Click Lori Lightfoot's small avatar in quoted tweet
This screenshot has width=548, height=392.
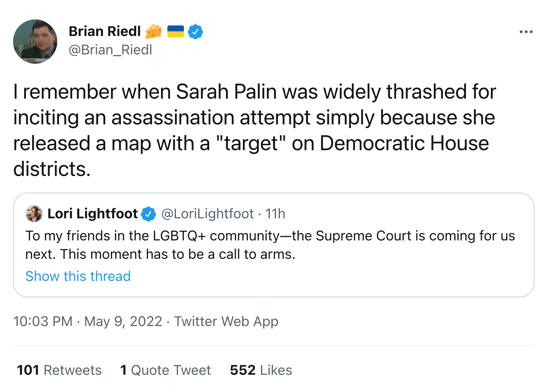click(34, 213)
